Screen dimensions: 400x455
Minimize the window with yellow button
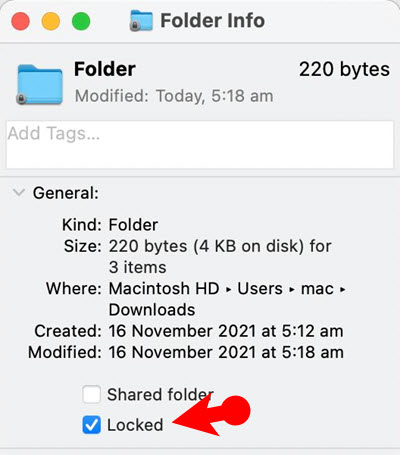(x=51, y=21)
